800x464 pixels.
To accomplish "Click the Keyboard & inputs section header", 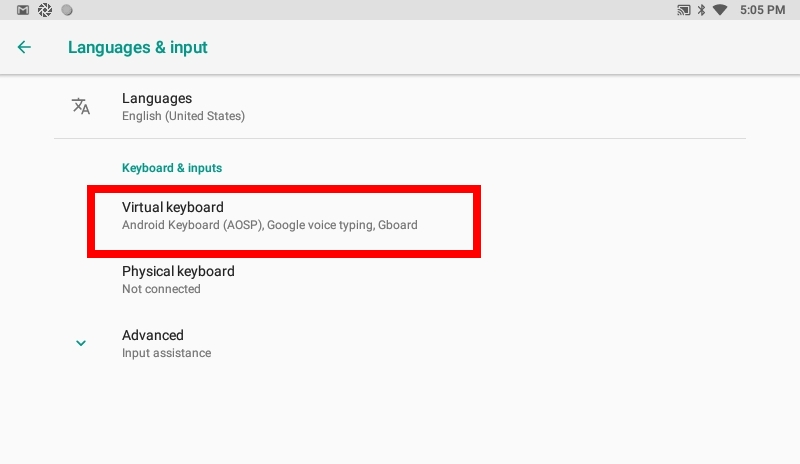I will [x=172, y=168].
